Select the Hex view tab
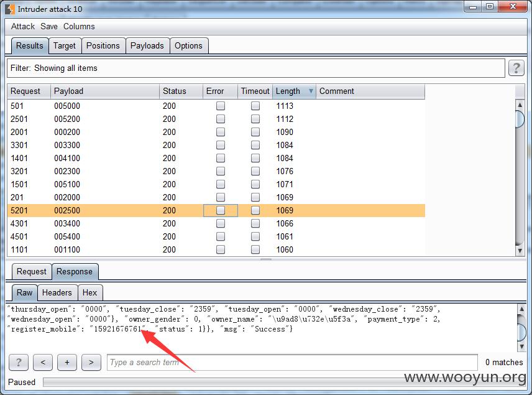This screenshot has width=532, height=395. click(90, 293)
